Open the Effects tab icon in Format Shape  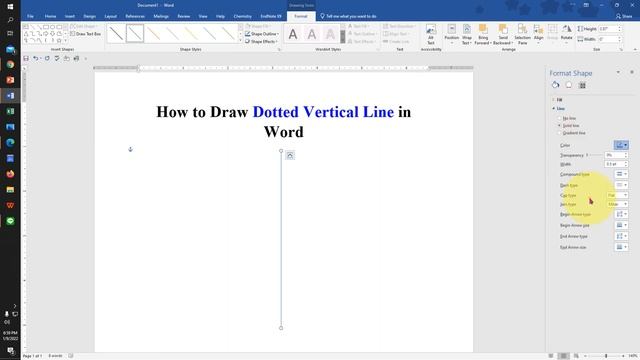(x=569, y=85)
